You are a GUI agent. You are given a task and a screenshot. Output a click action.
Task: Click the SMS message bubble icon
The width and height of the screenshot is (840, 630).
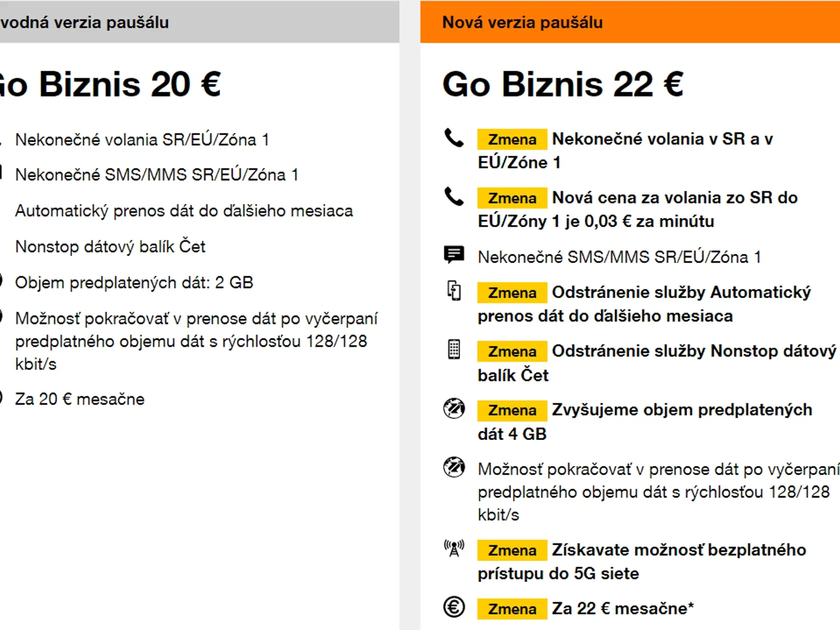pos(454,255)
